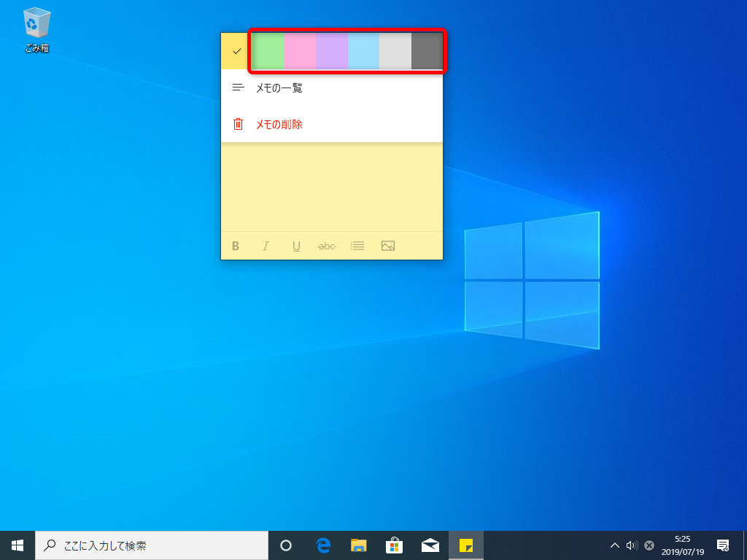747x560 pixels.
Task: Toggle italic formatting
Action: pyautogui.click(x=266, y=246)
